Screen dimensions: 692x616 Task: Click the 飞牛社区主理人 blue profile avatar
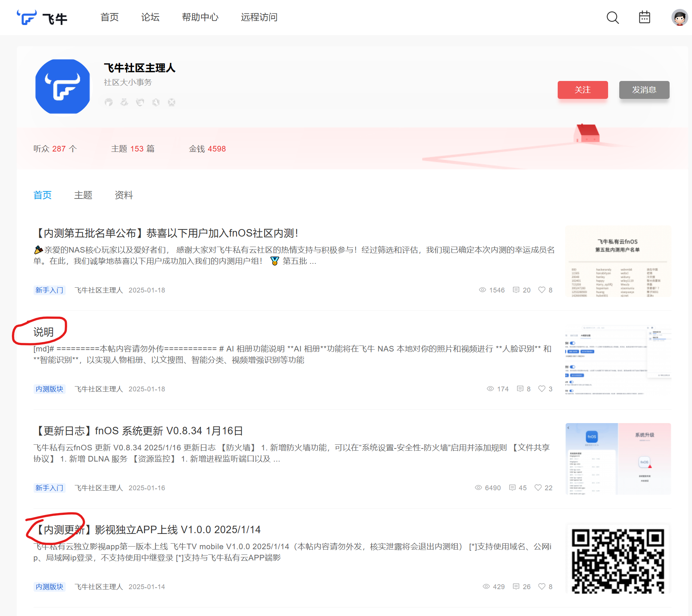click(x=63, y=87)
